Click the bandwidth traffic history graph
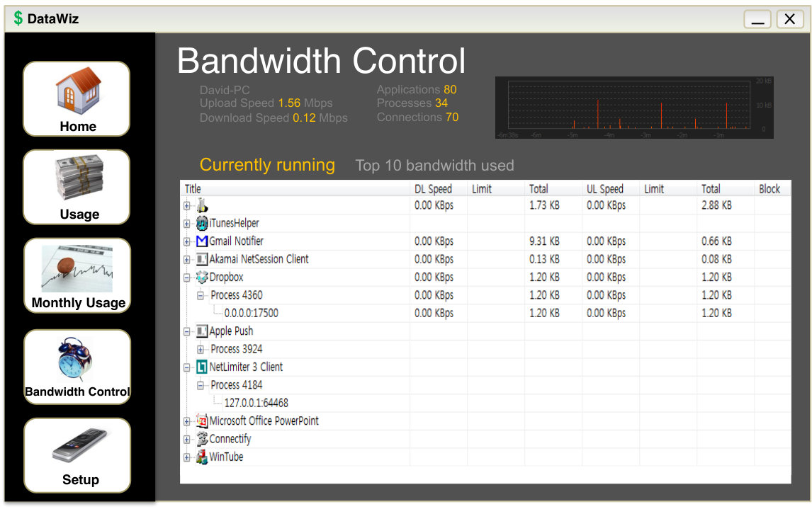Viewport: 812px width, 509px height. [x=634, y=108]
